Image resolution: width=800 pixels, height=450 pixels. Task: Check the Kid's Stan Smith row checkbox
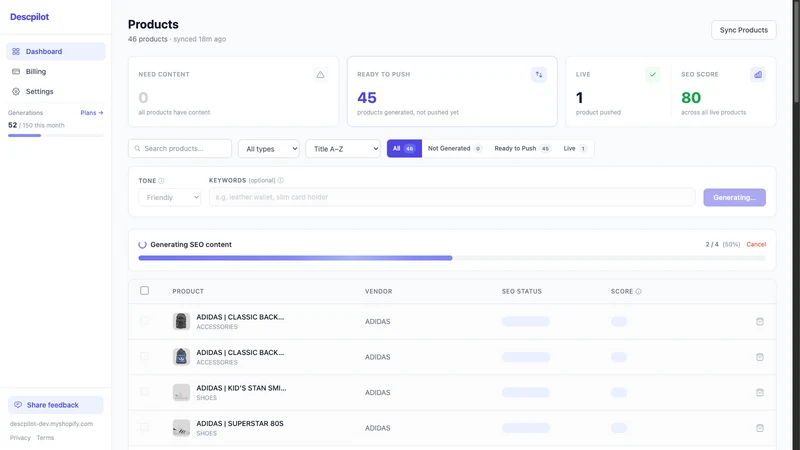[x=144, y=392]
